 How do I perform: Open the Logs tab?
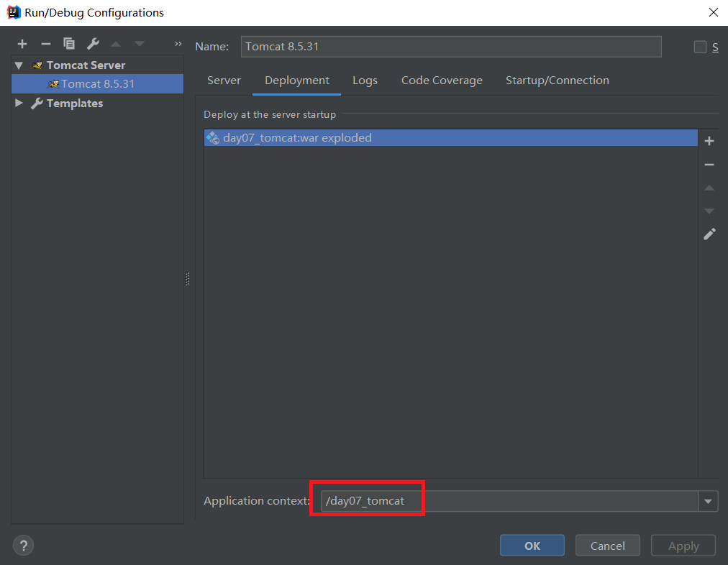click(x=365, y=81)
